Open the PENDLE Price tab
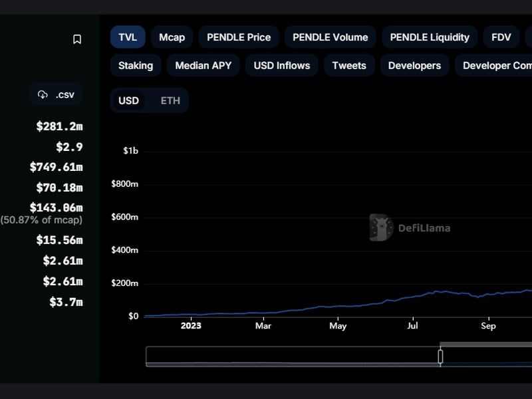Image resolution: width=532 pixels, height=399 pixels. click(x=238, y=37)
